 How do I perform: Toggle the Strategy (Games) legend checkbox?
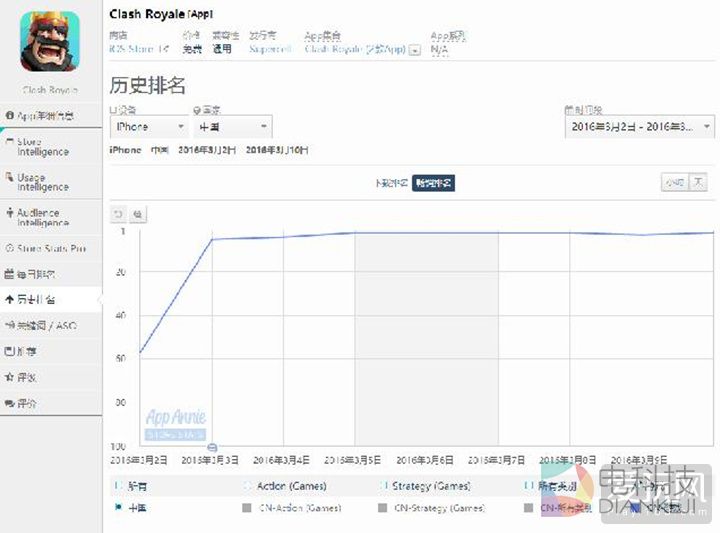click(x=383, y=485)
